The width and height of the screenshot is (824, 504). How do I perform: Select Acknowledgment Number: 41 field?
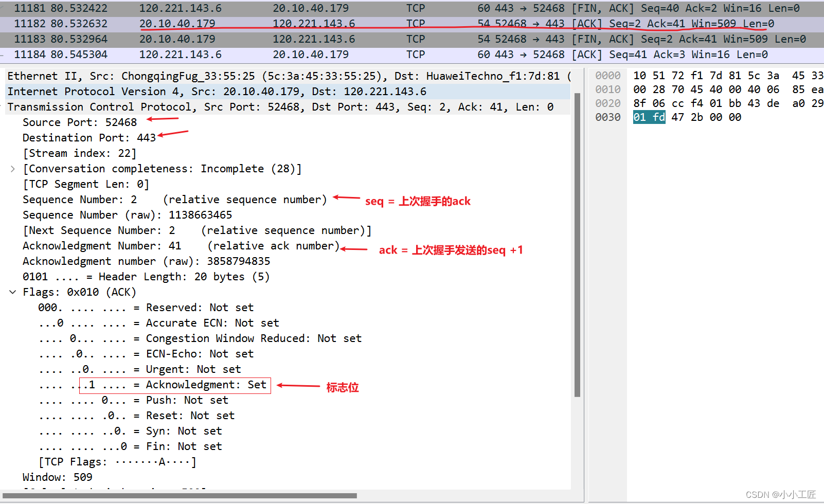pyautogui.click(x=181, y=246)
